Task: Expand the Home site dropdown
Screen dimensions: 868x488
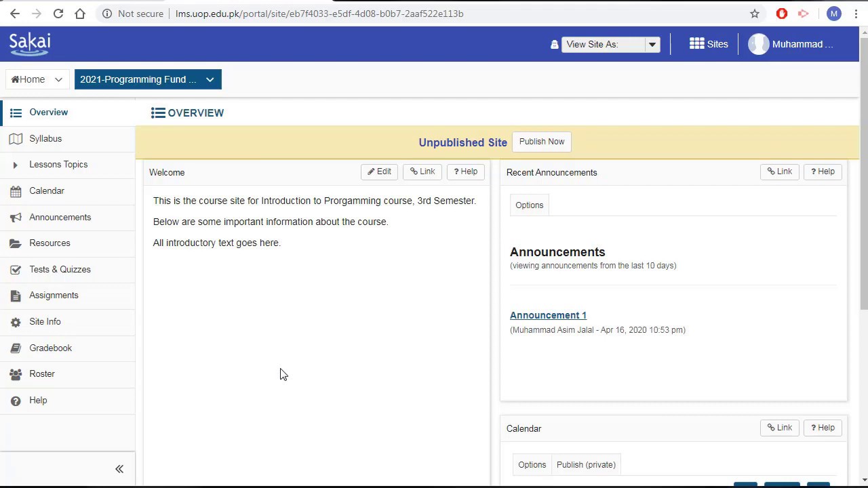Action: (x=58, y=79)
